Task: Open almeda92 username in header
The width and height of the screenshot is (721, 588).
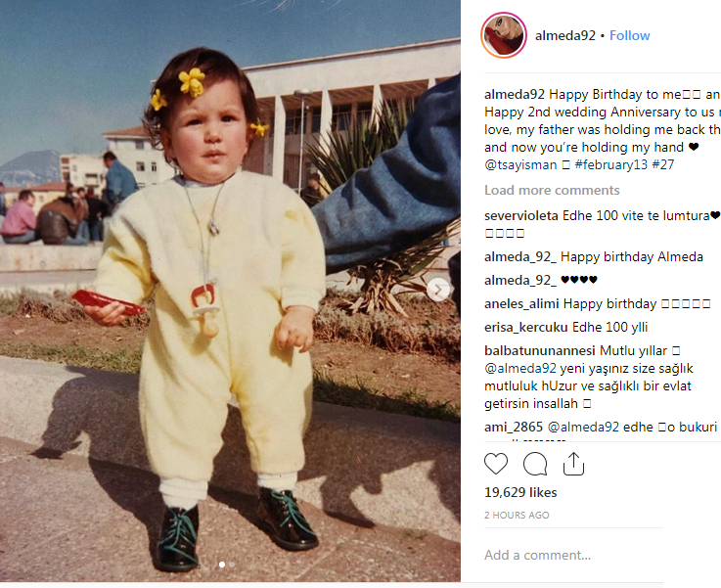Action: (565, 35)
